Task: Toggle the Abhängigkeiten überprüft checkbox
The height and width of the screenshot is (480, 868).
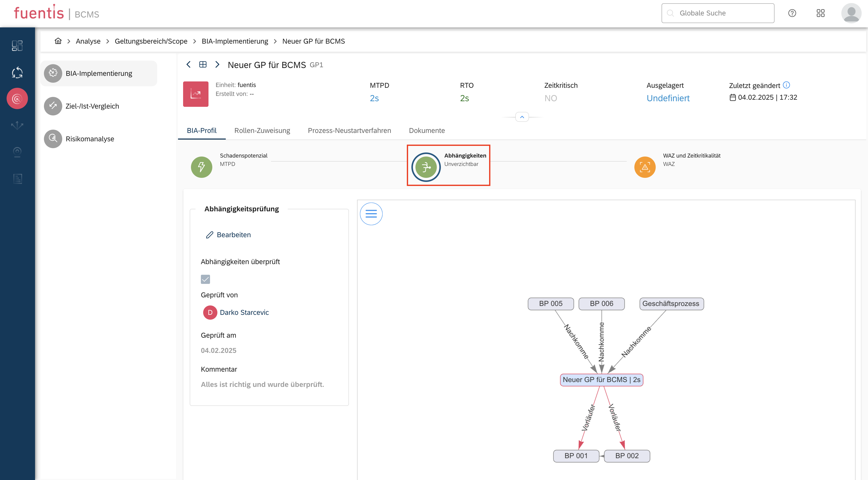Action: tap(205, 279)
